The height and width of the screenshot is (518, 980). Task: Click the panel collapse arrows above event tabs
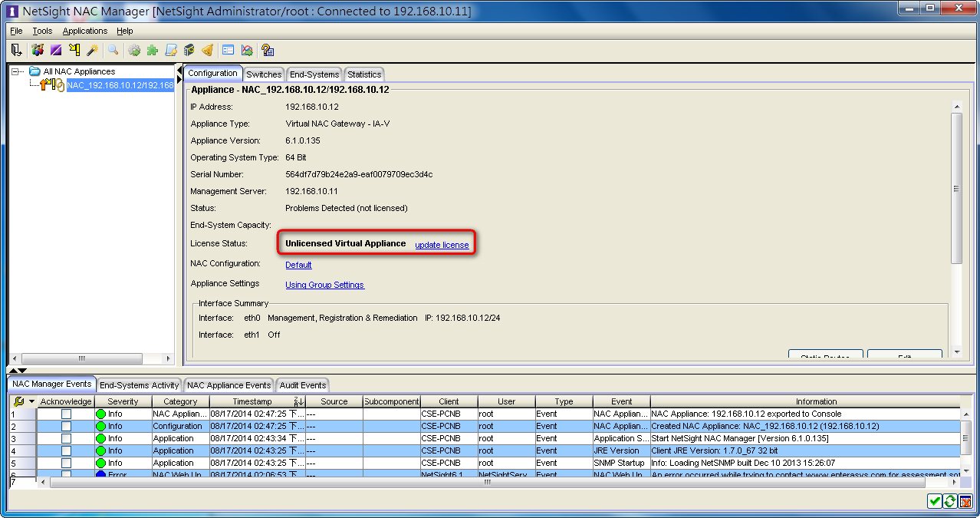pos(18,371)
